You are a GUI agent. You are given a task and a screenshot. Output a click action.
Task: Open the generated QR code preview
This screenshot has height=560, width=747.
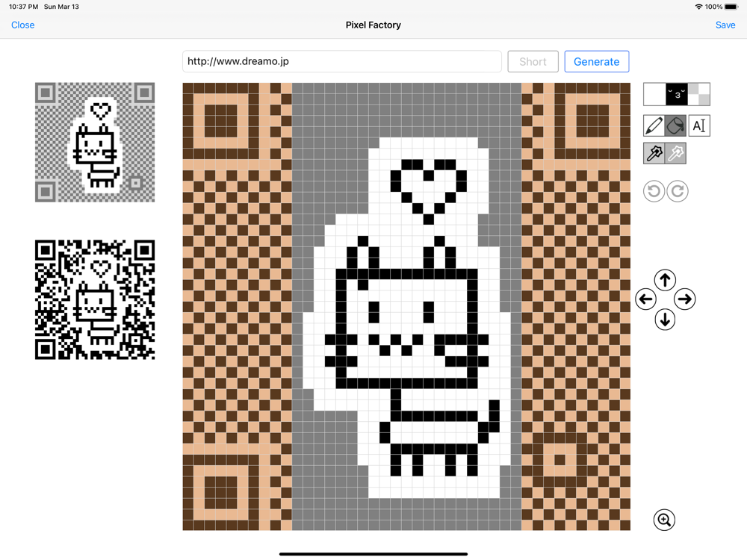click(95, 299)
